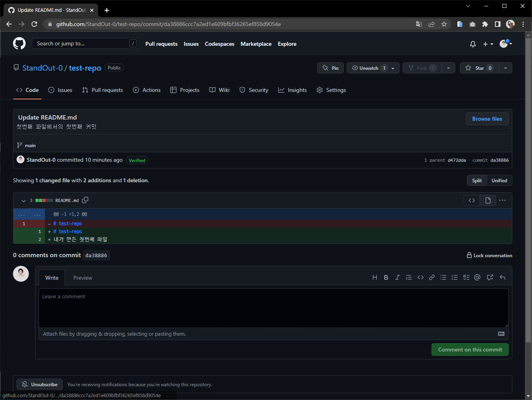Open the Actions tab
532x400 pixels.
[x=147, y=90]
